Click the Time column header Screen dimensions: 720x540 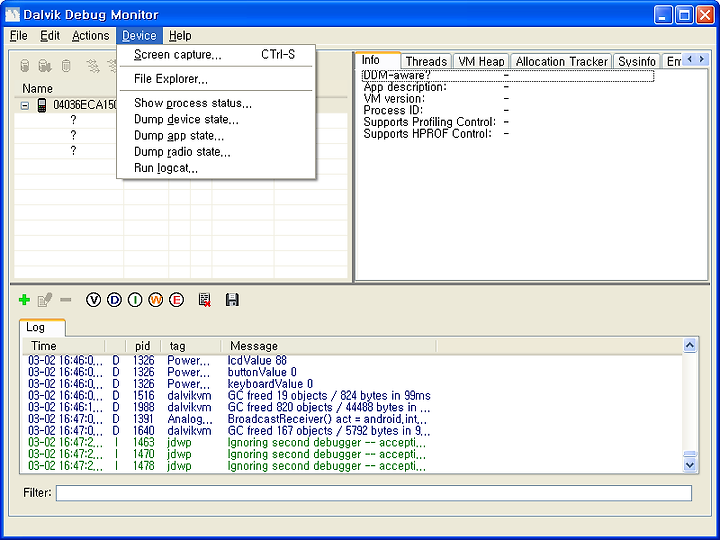click(x=64, y=346)
